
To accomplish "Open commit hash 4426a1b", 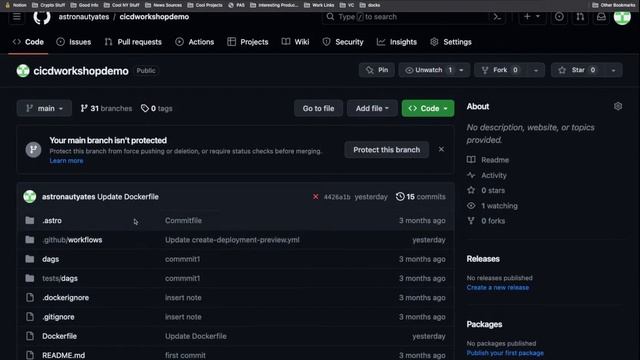I will tap(337, 197).
